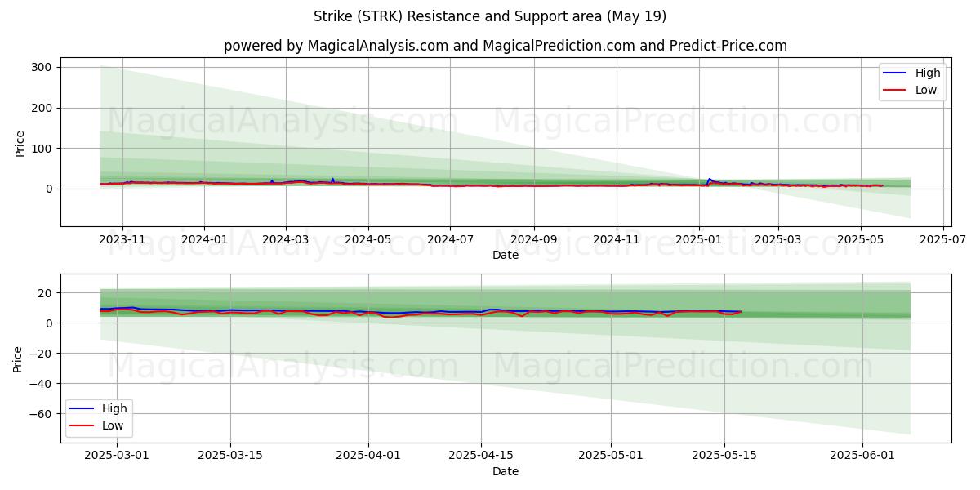Click the '2025-05-15' x-axis label
The width and height of the screenshot is (980, 490).
(x=724, y=457)
